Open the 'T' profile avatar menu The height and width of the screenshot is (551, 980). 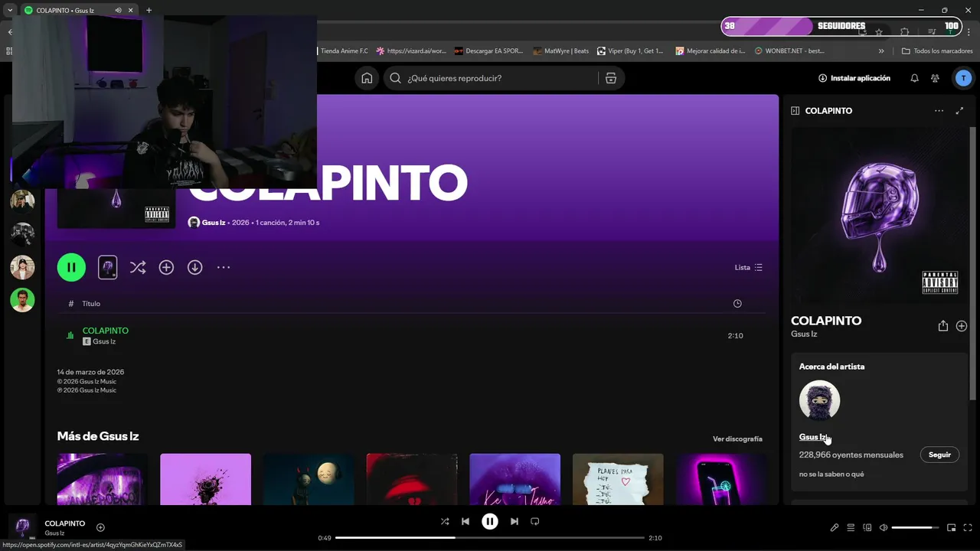point(963,78)
